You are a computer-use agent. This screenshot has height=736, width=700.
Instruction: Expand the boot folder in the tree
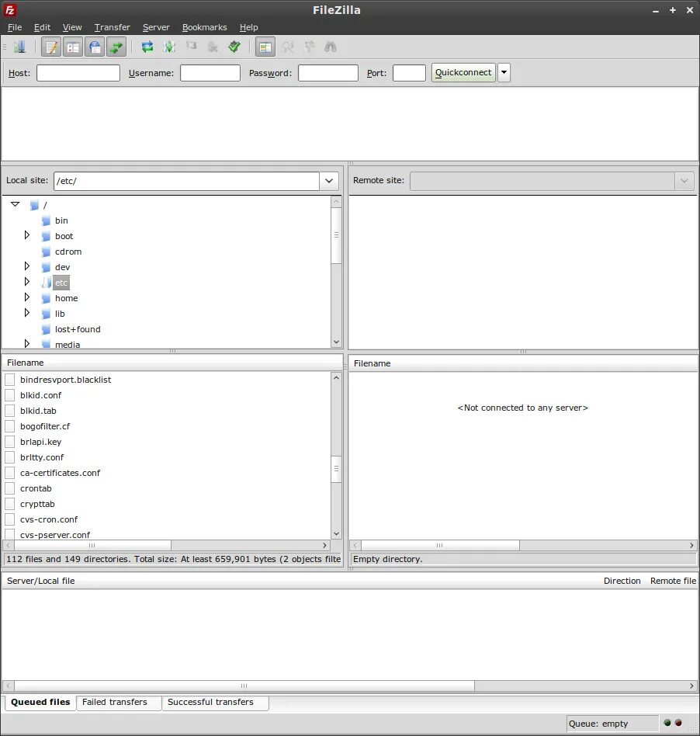(x=26, y=235)
